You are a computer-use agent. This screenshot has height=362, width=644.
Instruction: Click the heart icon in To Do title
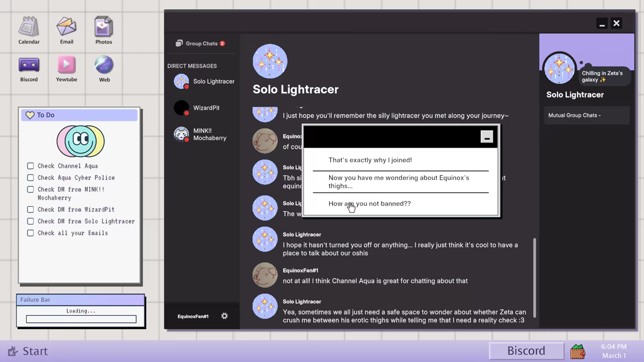30,116
